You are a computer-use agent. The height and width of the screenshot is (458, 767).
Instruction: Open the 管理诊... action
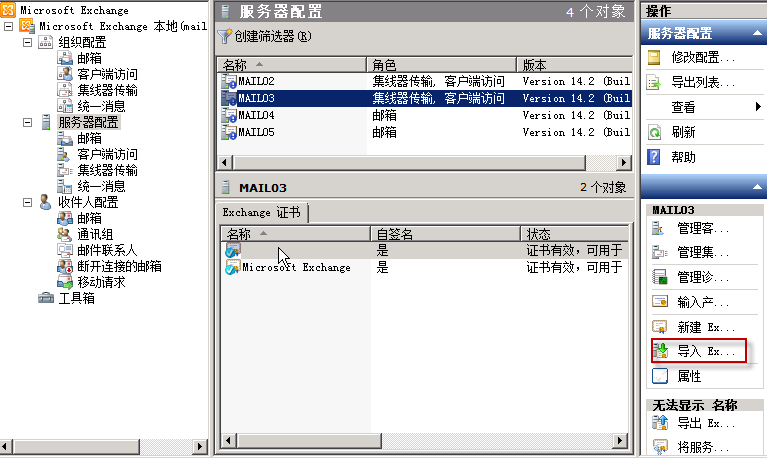point(702,277)
